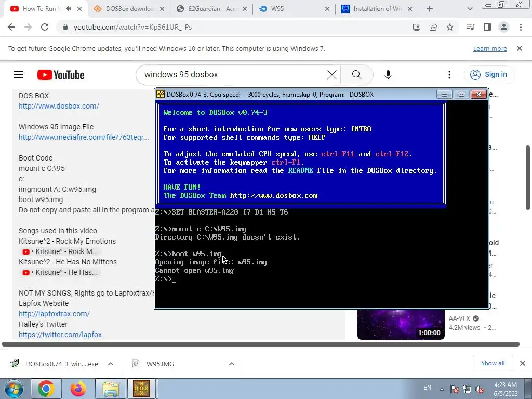This screenshot has height=399, width=532.
Task: Launch Firefox from the taskbar
Action: click(78, 389)
